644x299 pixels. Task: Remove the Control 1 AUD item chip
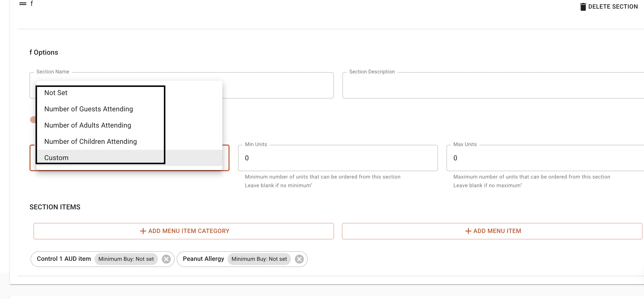click(x=166, y=259)
